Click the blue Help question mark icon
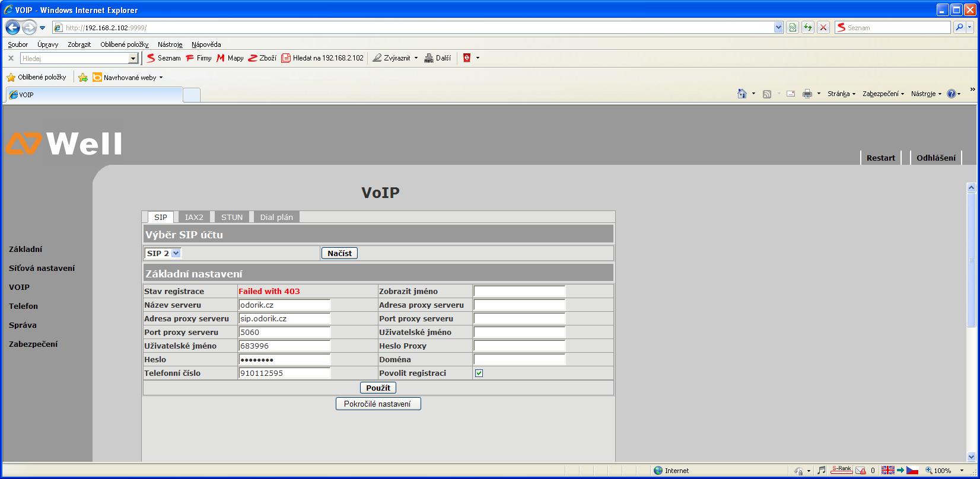 [952, 94]
